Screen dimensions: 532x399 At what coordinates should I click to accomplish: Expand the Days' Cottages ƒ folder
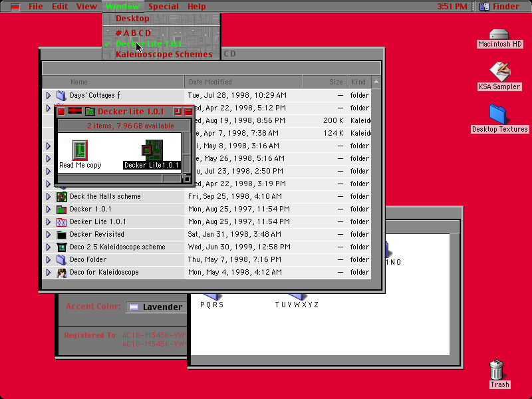(48, 95)
